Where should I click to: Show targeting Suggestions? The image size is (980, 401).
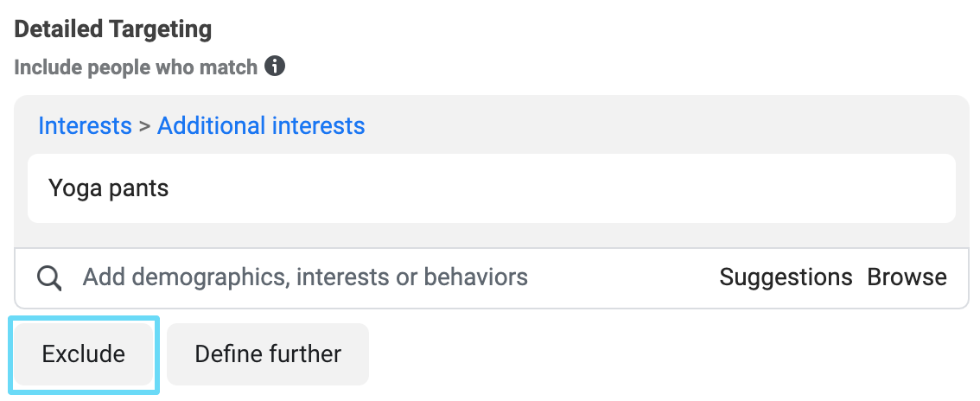[786, 277]
